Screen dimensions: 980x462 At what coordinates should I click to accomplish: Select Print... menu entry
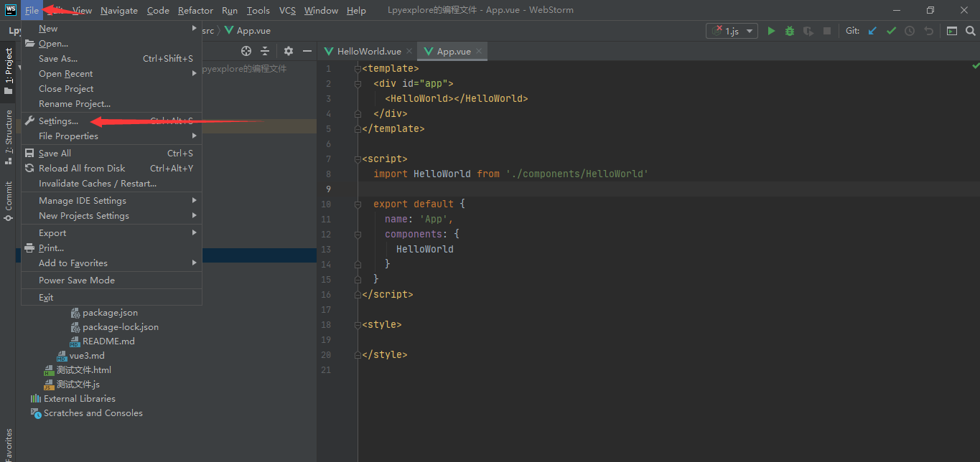pos(111,248)
